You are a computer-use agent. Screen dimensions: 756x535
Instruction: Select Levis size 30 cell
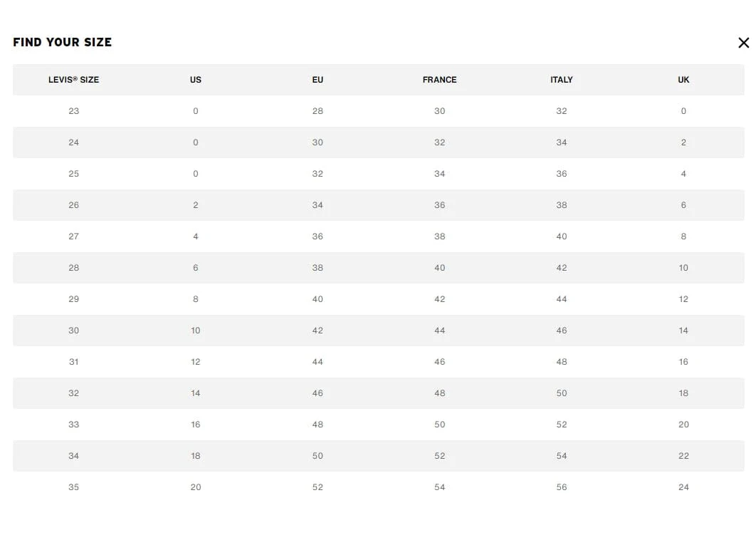click(x=74, y=331)
